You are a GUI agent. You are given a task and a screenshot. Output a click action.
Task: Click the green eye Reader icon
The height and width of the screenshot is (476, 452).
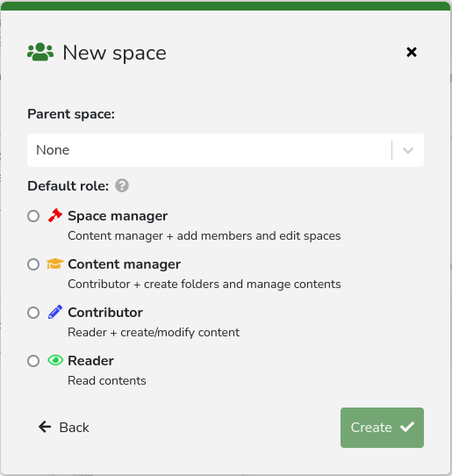click(x=55, y=360)
